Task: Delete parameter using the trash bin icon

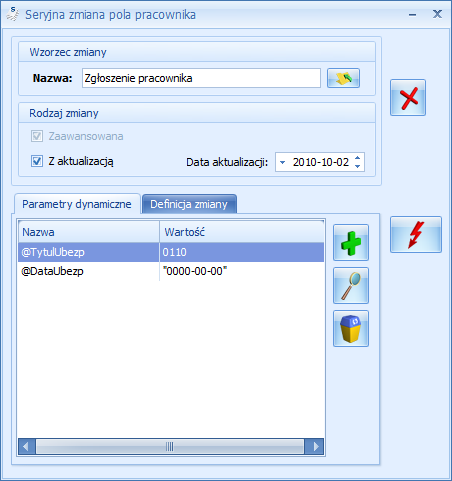Action: tap(351, 329)
